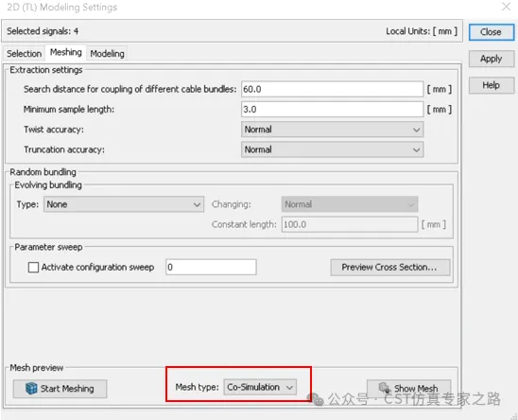Viewport: 518px width, 420px height.
Task: Switch to the Modeling tab
Action: tap(107, 54)
